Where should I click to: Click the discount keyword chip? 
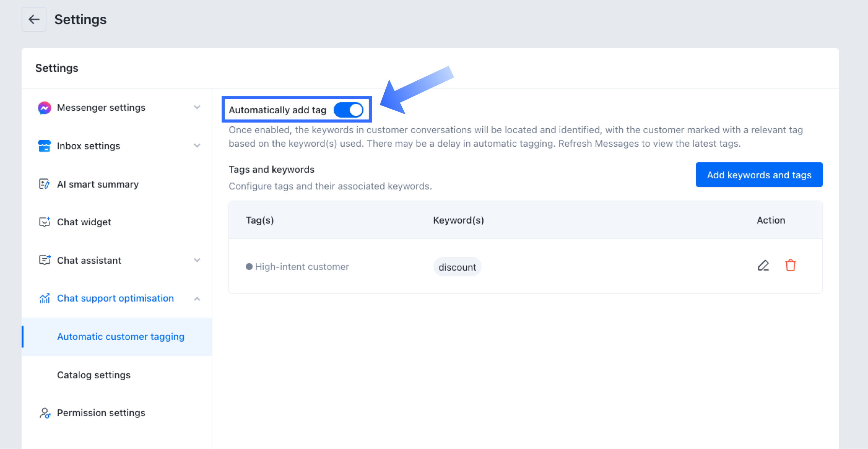tap(457, 267)
